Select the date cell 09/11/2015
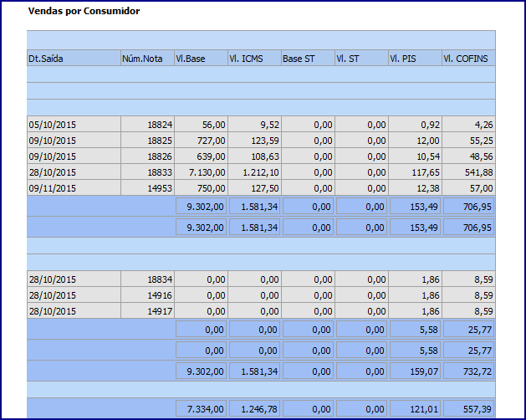The image size is (526, 420). click(x=74, y=188)
